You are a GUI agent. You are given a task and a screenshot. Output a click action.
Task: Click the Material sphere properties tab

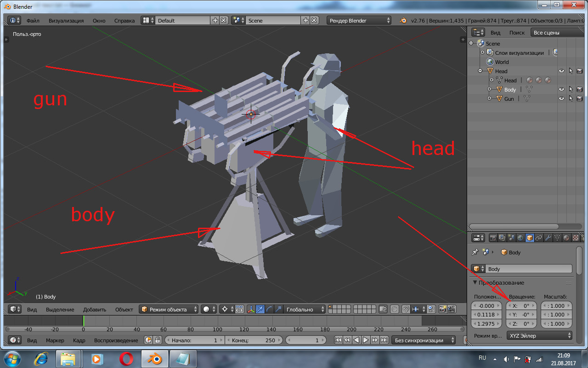click(566, 238)
